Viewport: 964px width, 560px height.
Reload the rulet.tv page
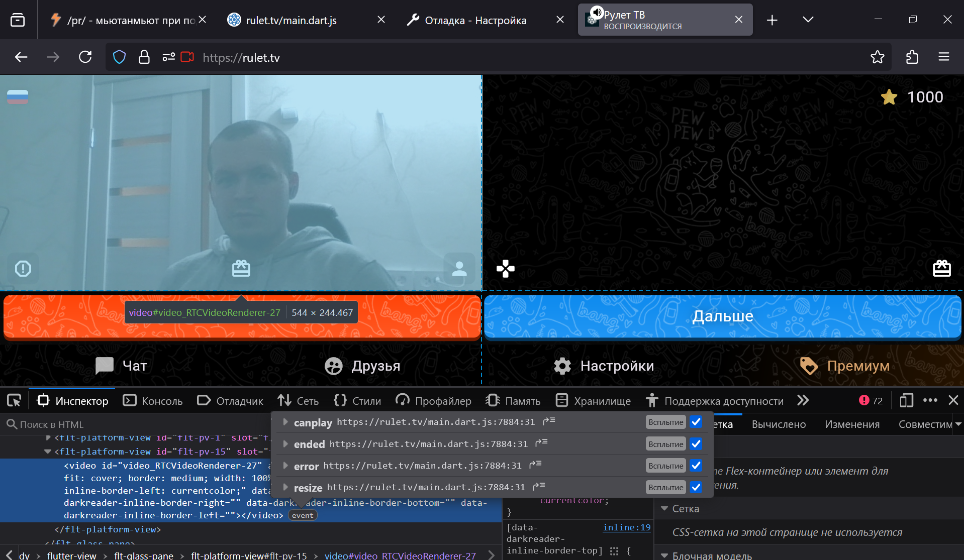tap(85, 57)
